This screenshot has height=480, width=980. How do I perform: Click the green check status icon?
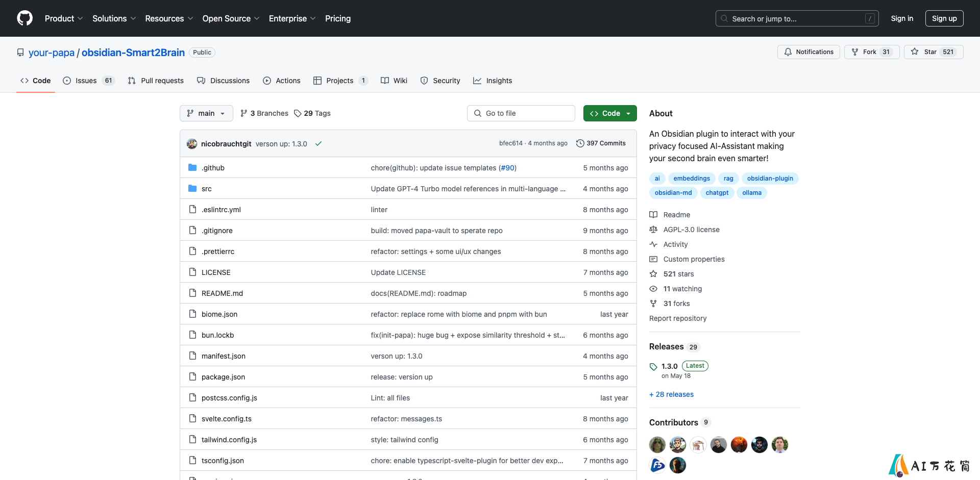318,143
